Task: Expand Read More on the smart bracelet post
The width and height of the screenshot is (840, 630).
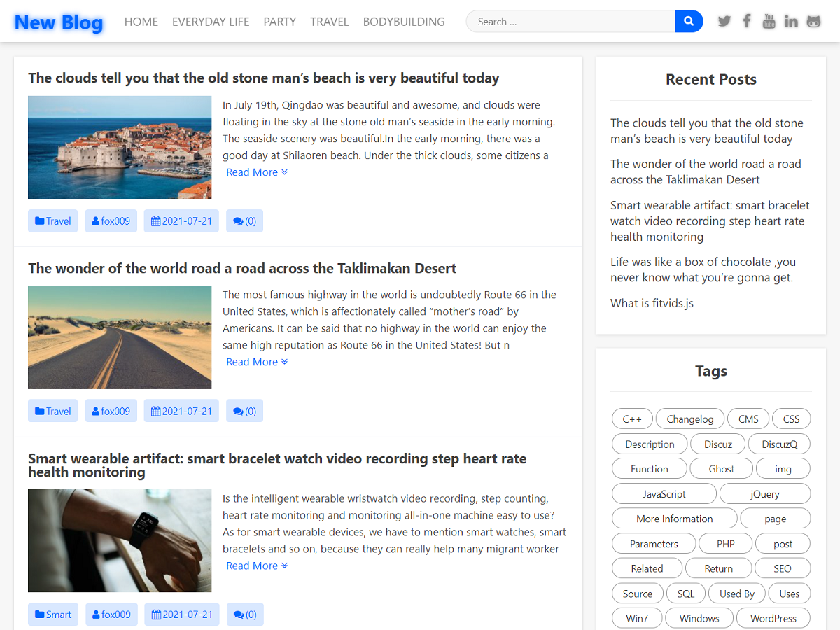Action: coord(257,566)
